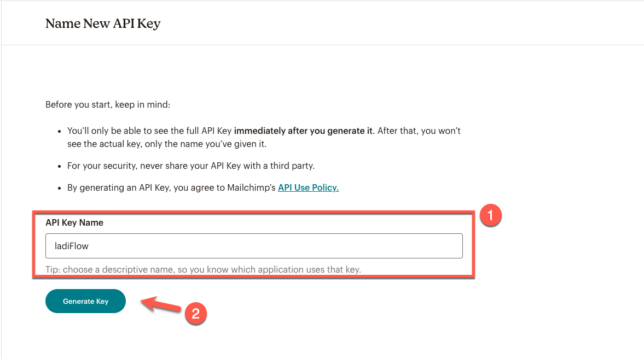644x359 pixels.
Task: Click the red number 1 annotation badge
Action: (490, 216)
